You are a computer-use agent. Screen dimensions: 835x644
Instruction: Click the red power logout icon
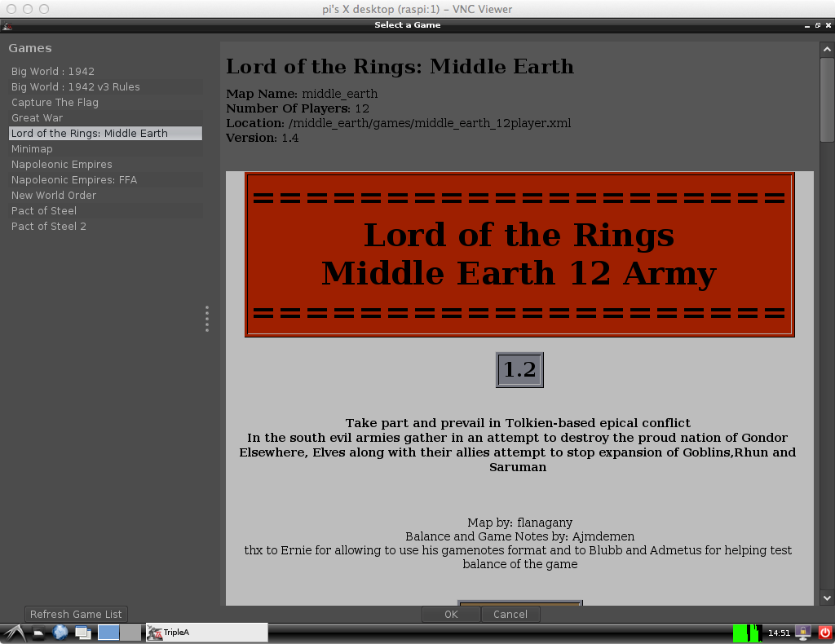(825, 633)
